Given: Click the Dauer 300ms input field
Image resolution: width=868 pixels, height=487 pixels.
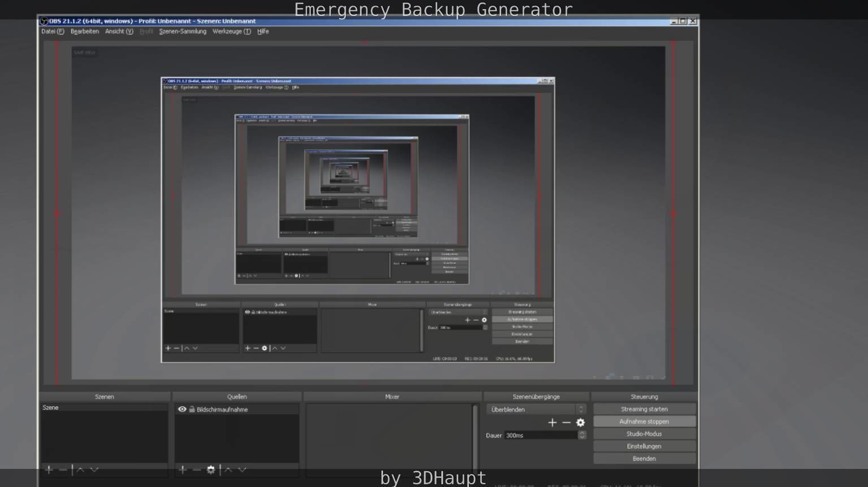Looking at the screenshot, I should point(541,435).
